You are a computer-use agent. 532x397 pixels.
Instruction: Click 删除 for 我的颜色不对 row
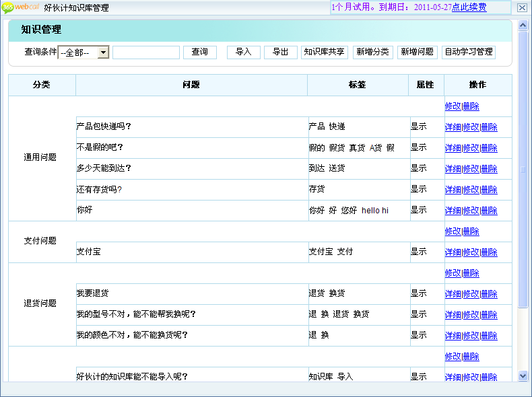(x=490, y=336)
